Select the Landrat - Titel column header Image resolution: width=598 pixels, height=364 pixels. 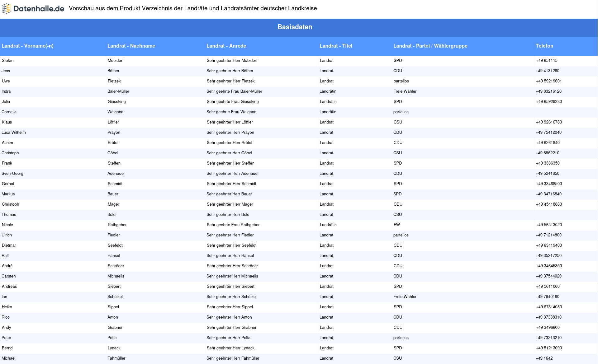pos(336,46)
